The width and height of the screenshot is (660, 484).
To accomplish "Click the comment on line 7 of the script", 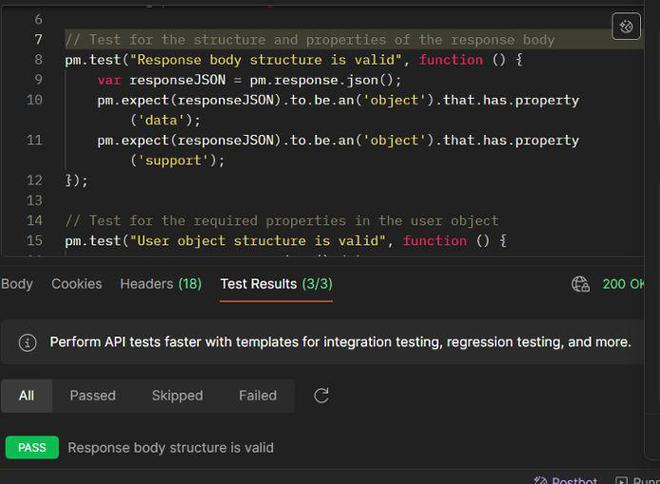I will (x=310, y=40).
